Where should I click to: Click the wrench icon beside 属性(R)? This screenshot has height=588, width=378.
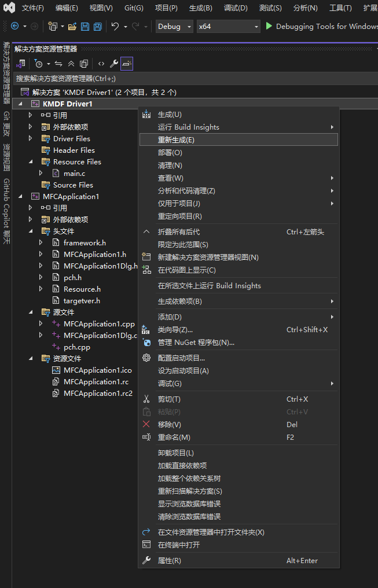tap(146, 560)
